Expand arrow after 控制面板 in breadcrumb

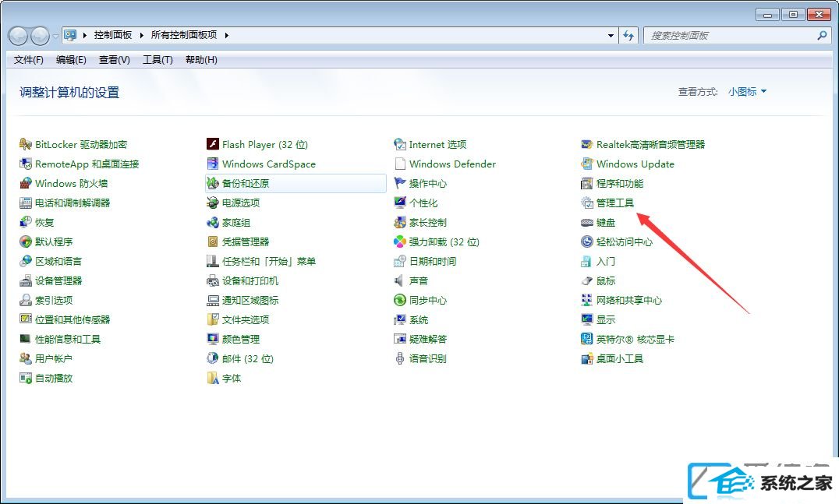[141, 35]
